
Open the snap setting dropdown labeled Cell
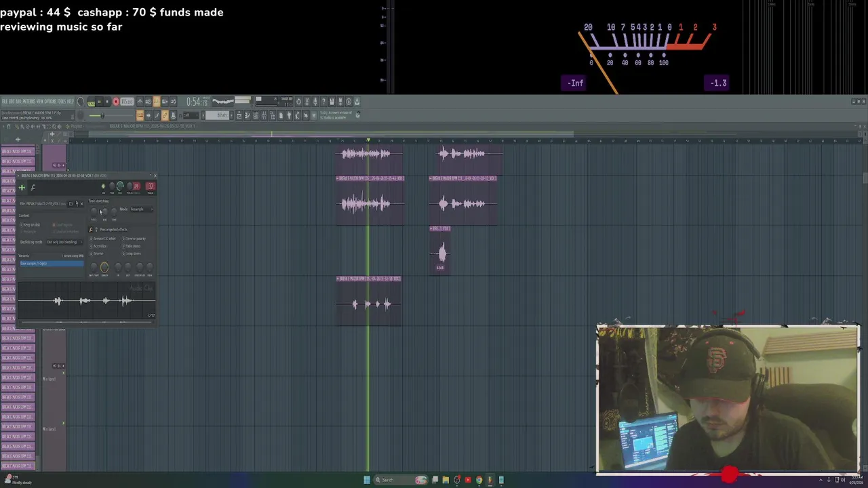coord(191,115)
